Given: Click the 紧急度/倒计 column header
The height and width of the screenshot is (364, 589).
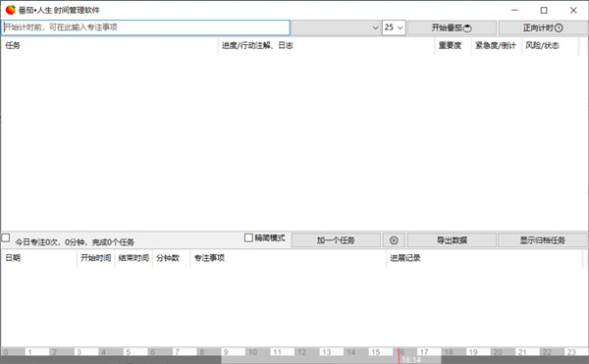Looking at the screenshot, I should click(x=496, y=45).
